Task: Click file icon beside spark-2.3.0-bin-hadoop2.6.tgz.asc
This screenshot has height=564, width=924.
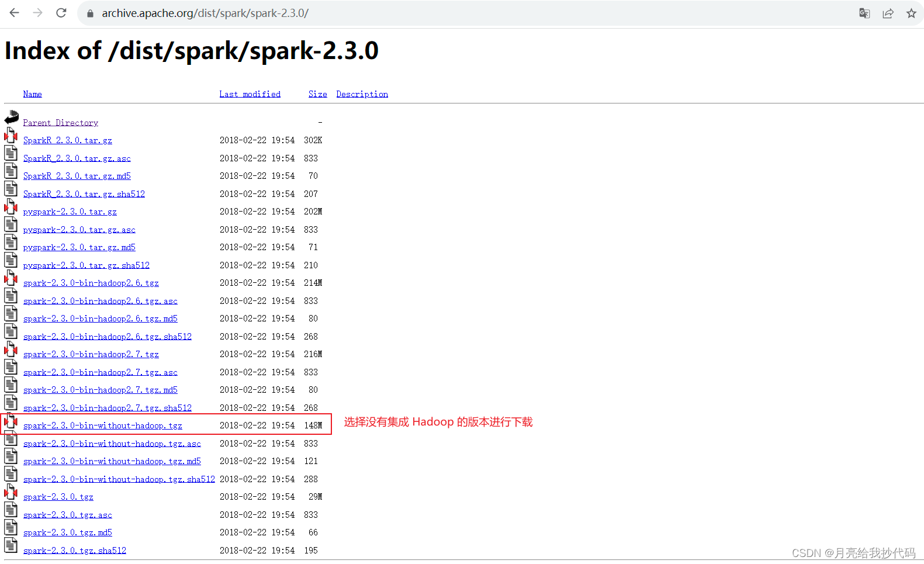Action: tap(11, 296)
